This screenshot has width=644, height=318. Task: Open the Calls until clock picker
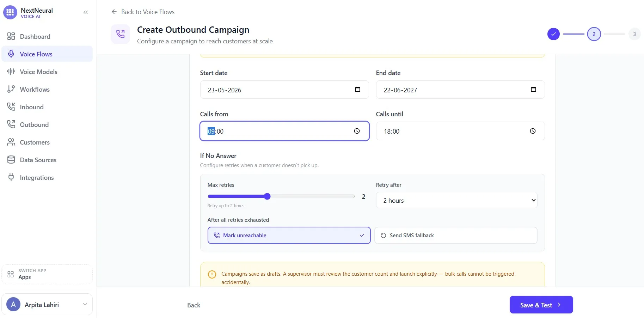533,131
